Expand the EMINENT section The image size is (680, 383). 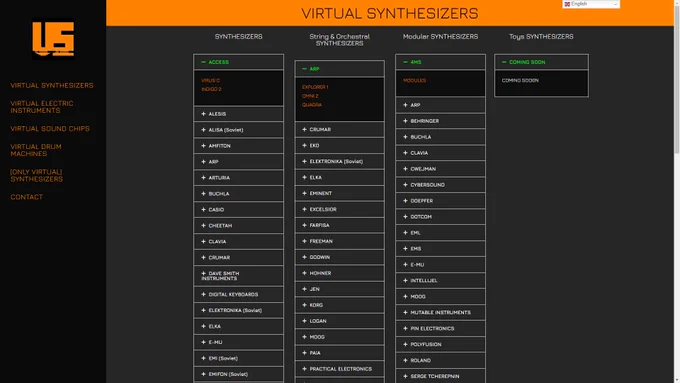click(340, 193)
